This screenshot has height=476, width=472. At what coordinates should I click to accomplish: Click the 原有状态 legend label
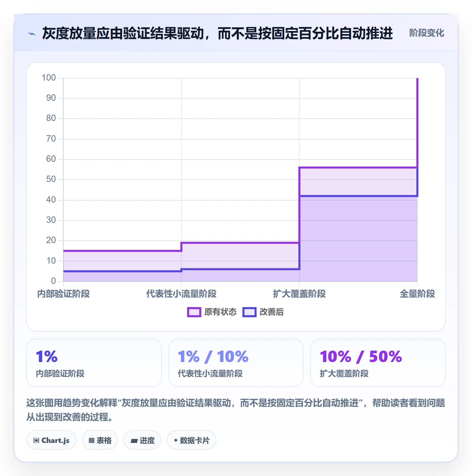coord(220,312)
